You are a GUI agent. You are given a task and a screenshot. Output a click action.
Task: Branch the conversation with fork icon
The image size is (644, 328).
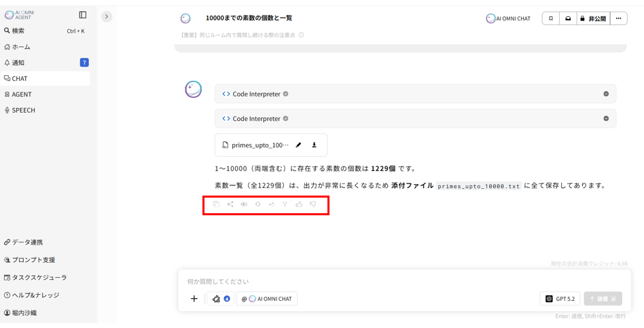coord(285,204)
